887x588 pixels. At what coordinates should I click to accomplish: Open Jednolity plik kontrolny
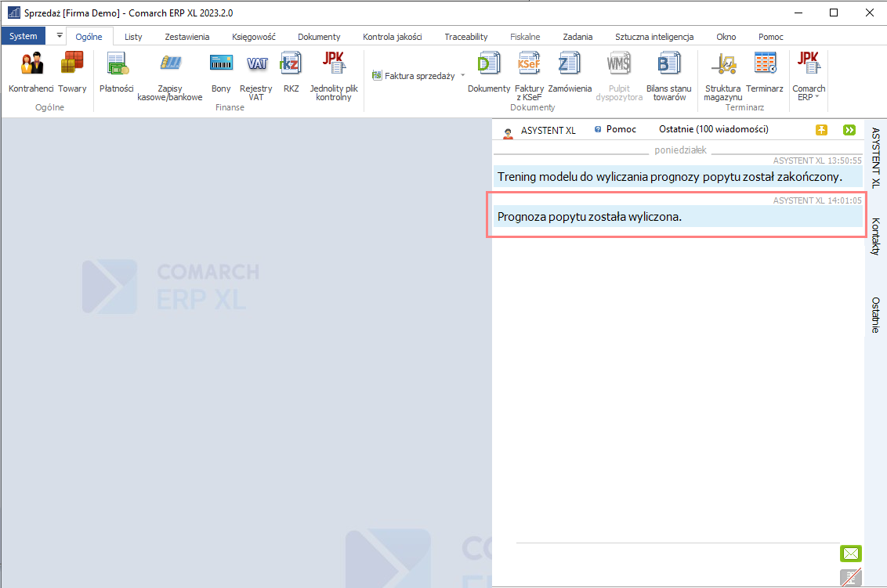click(x=334, y=76)
